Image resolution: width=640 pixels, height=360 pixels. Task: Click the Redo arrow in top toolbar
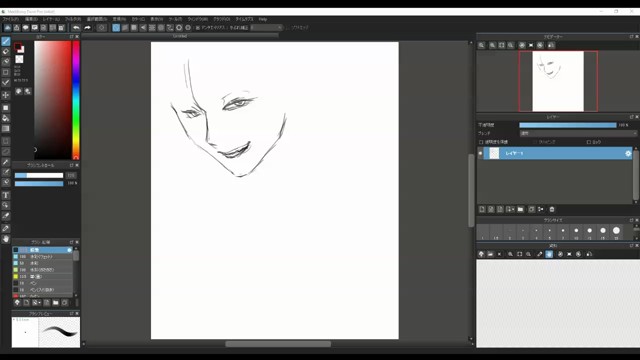[87, 28]
